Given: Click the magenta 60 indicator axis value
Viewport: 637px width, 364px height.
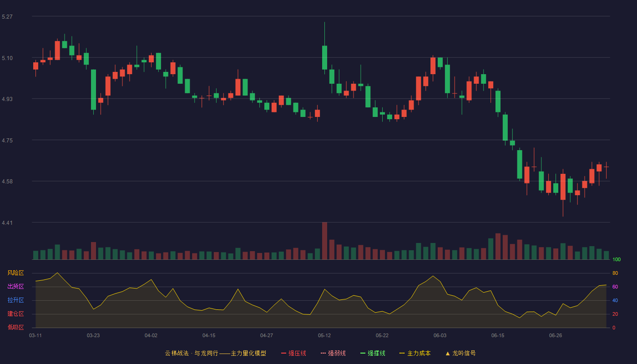Looking at the screenshot, I should [x=615, y=287].
